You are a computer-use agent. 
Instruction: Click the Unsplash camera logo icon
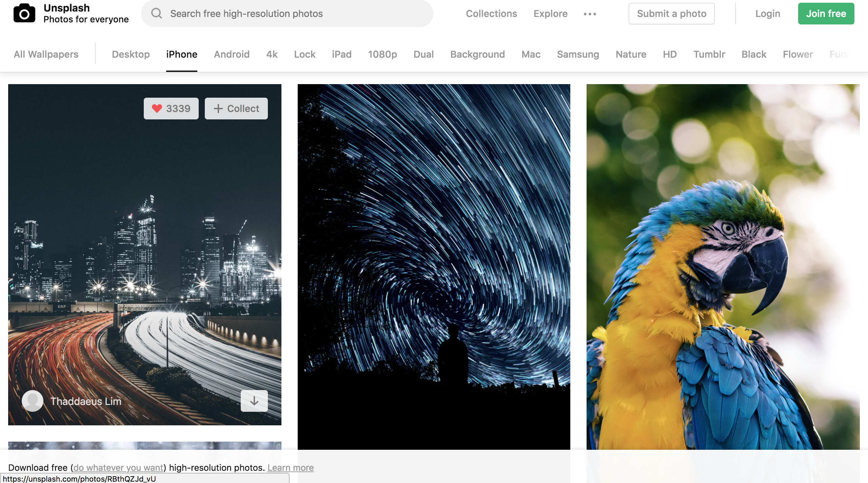point(24,14)
